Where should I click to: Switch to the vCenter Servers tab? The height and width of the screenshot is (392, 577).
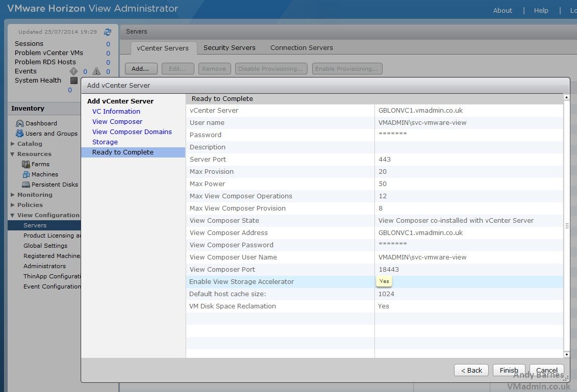163,48
